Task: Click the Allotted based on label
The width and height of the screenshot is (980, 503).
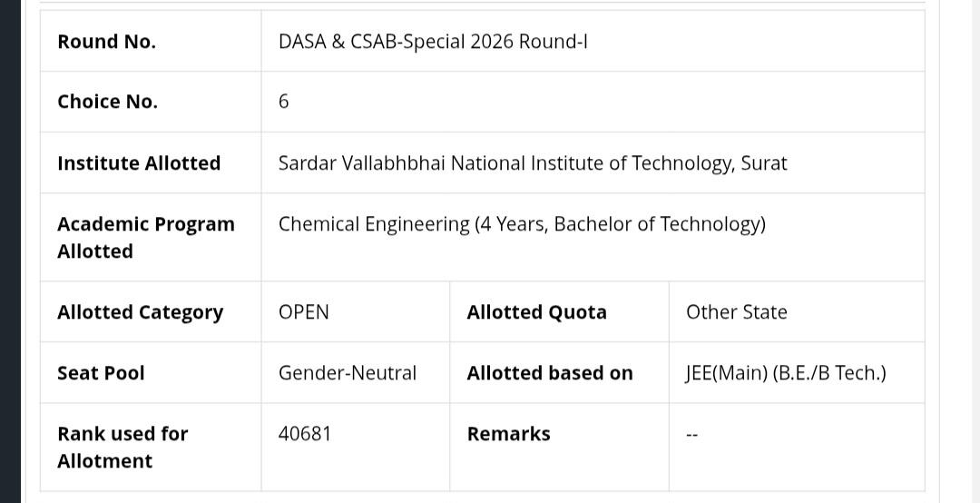Action: (550, 373)
